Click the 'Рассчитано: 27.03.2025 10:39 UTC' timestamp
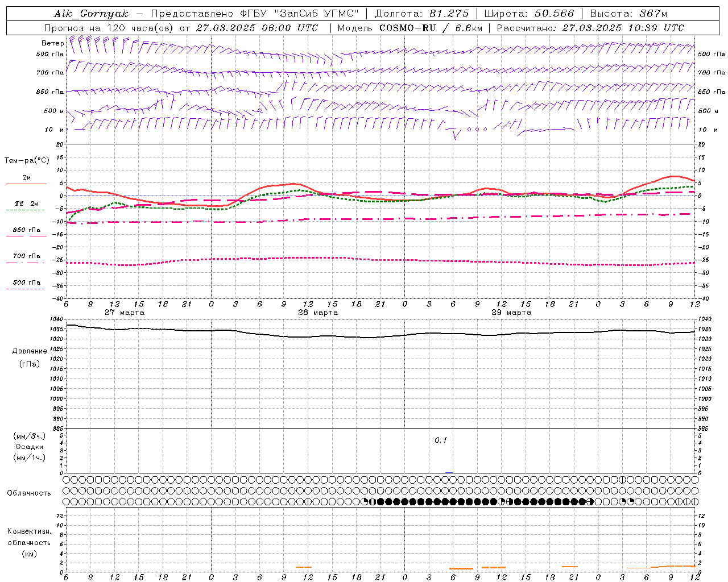Screen dimensions: 728x582 pyautogui.click(x=590, y=28)
